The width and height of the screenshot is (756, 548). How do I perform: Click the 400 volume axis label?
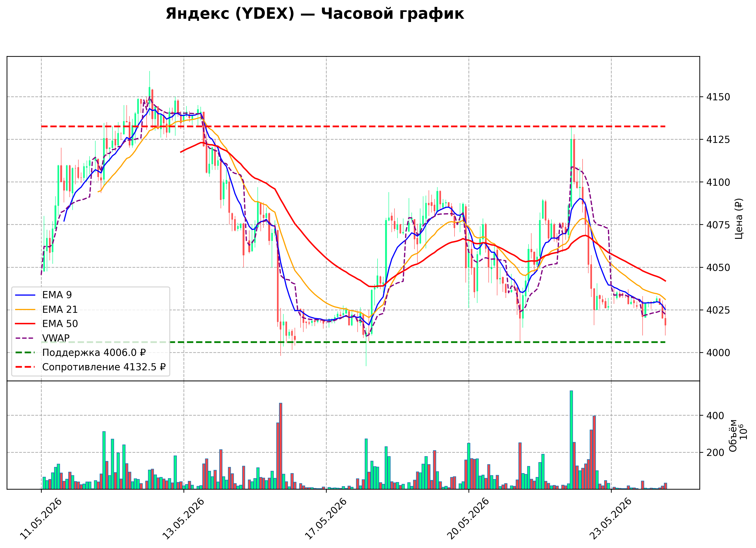715,416
